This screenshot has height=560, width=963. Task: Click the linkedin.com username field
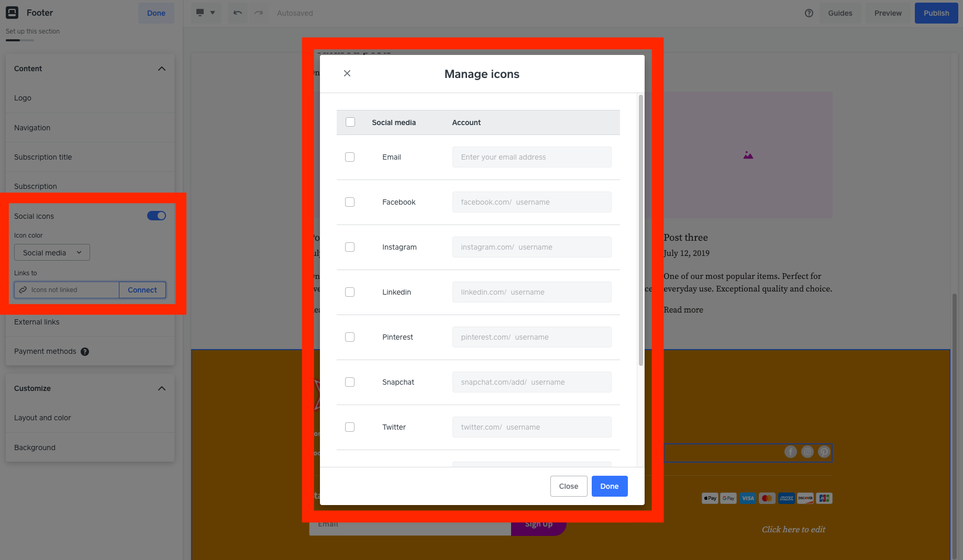(532, 292)
